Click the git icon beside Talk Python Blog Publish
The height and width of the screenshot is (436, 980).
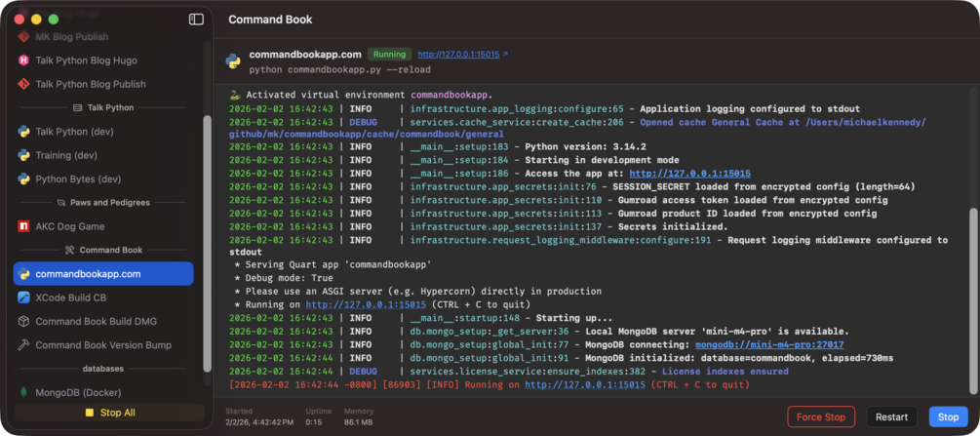click(23, 85)
